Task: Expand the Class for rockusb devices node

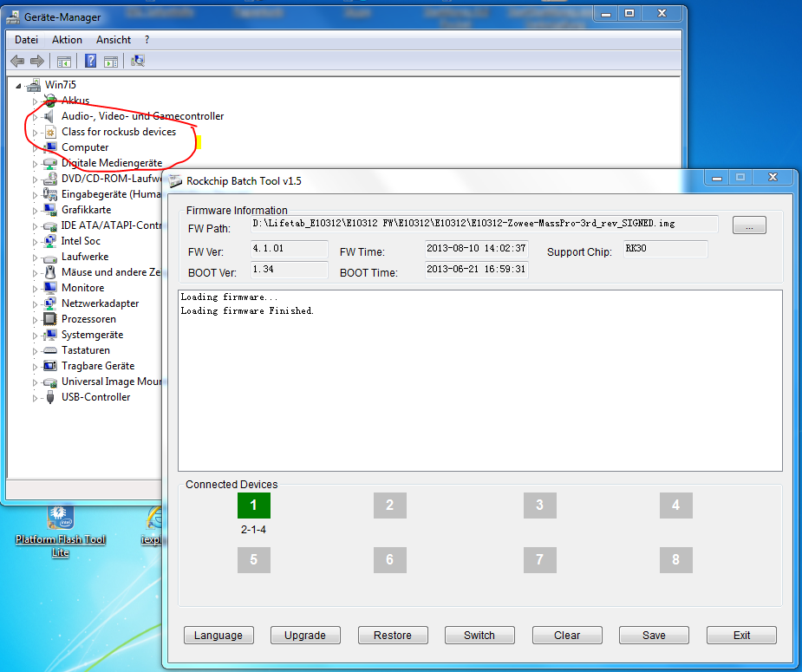Action: click(36, 133)
